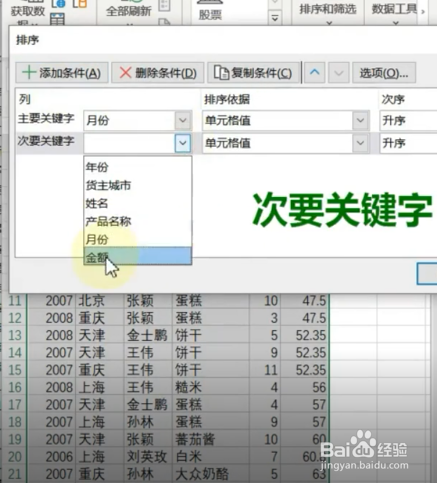Choose 姓名 from the dropdown list
Viewport: 437px width, 483px height.
coord(138,203)
